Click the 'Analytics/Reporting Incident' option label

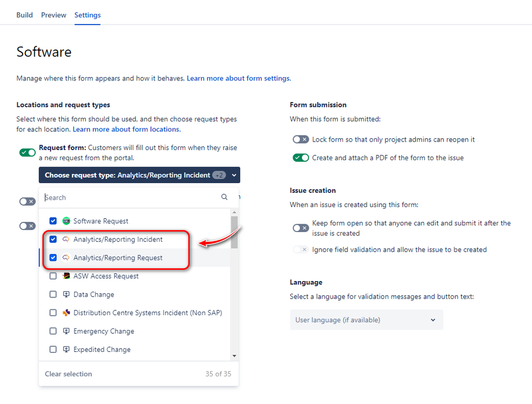(118, 240)
